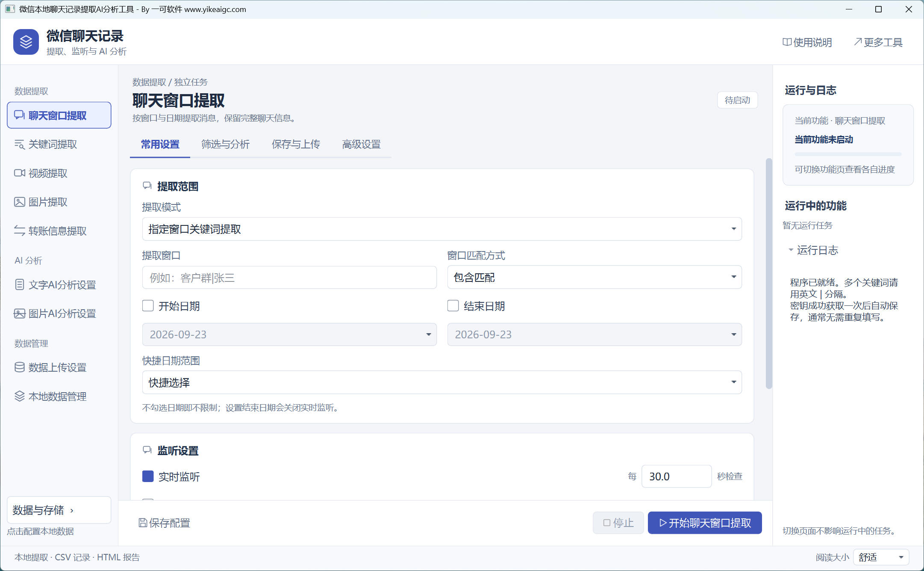The width and height of the screenshot is (924, 571).
Task: Click the chevron icon beside 数据与存储
Action: [72, 510]
